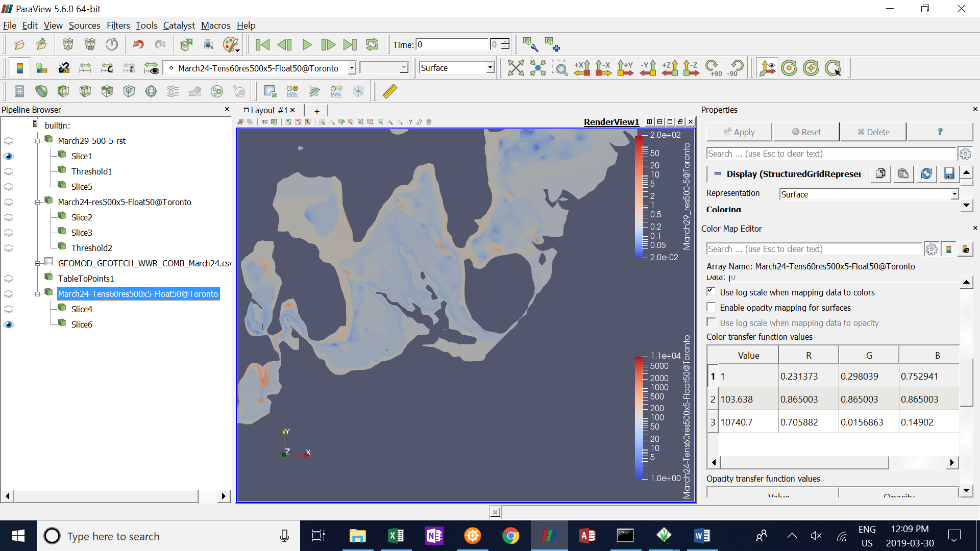Show March29-500-5-rst in view

tap(9, 141)
